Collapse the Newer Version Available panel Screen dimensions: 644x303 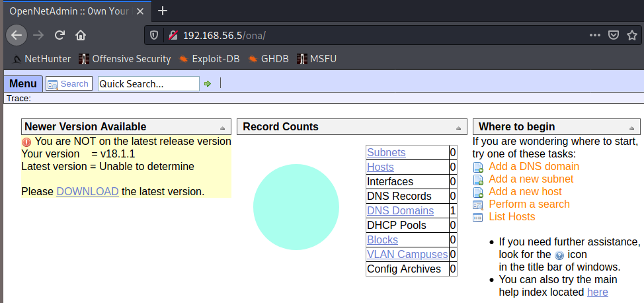[x=222, y=128]
